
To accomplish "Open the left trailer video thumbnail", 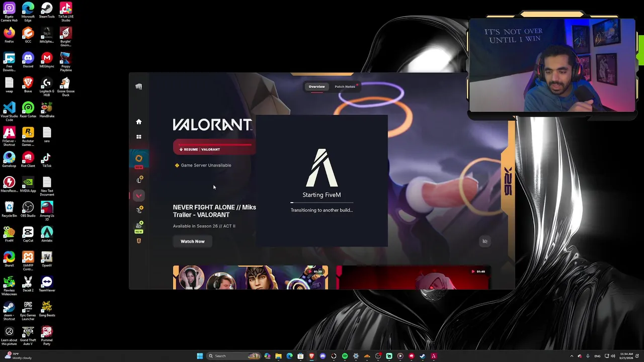I will pos(251,278).
